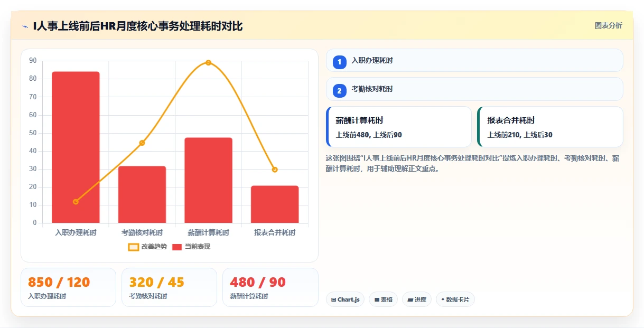The width and height of the screenshot is (644, 328).
Task: Click the 850 / 120 stat card
Action: coord(68,287)
